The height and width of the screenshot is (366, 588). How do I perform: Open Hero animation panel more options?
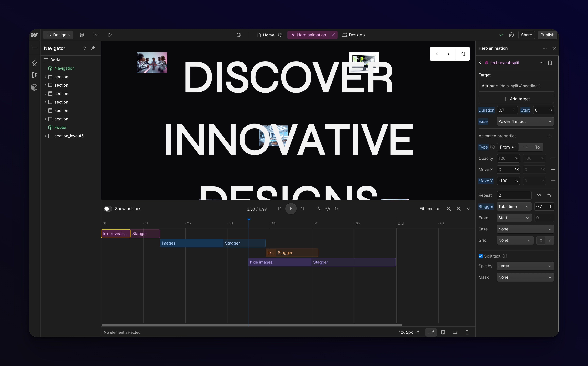544,48
